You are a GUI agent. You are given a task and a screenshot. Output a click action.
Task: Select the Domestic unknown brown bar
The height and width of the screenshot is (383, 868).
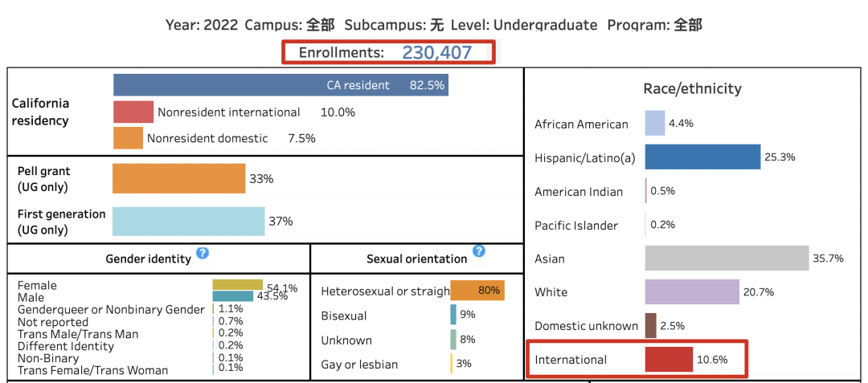(650, 326)
